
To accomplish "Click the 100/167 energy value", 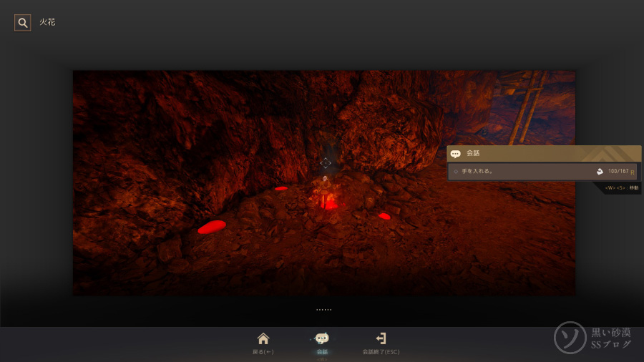I will pyautogui.click(x=618, y=171).
